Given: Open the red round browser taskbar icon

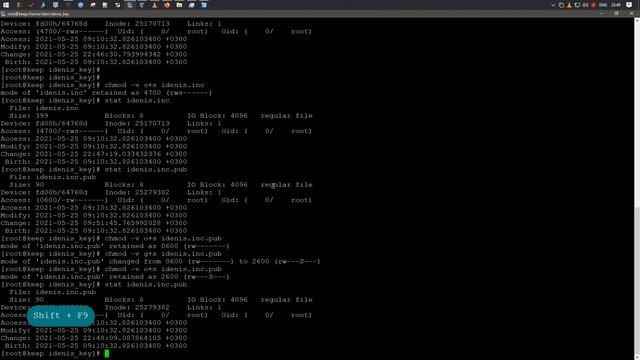Looking at the screenshot, I should coord(167,5).
